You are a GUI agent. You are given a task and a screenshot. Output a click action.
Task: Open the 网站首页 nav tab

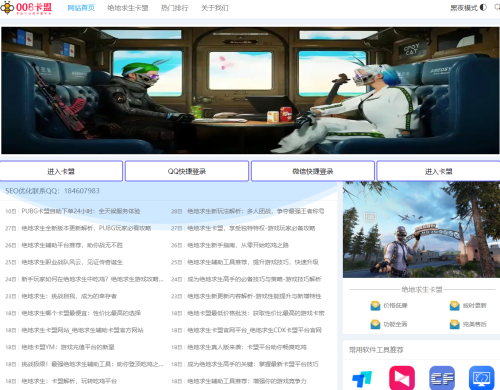click(x=81, y=8)
